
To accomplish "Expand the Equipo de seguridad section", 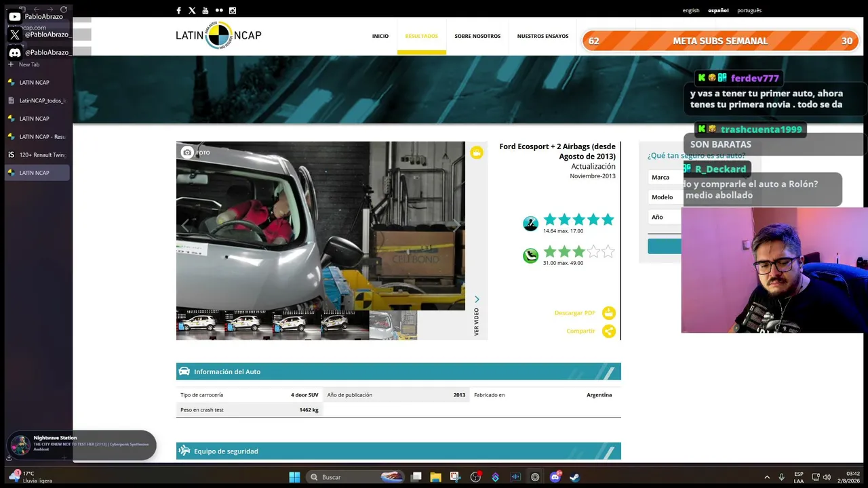I will pos(398,451).
